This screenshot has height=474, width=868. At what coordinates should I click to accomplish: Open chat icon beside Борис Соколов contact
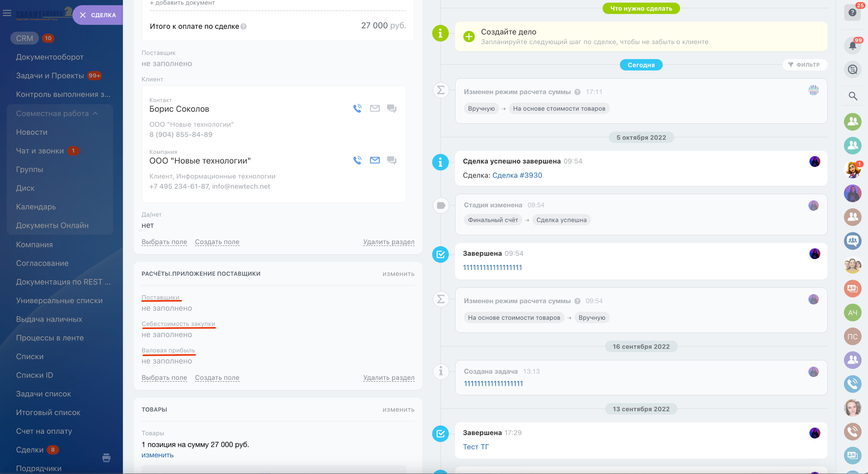click(392, 108)
